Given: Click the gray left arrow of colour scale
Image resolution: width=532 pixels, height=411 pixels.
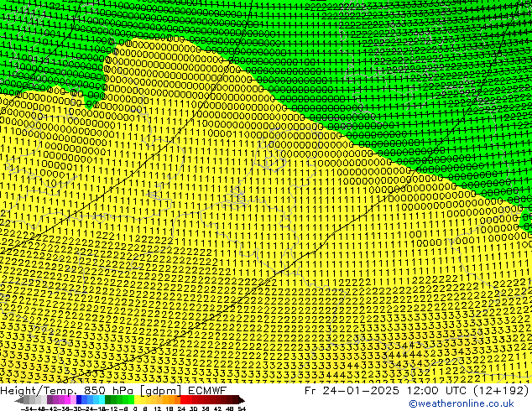Looking at the screenshot, I should (19, 400).
